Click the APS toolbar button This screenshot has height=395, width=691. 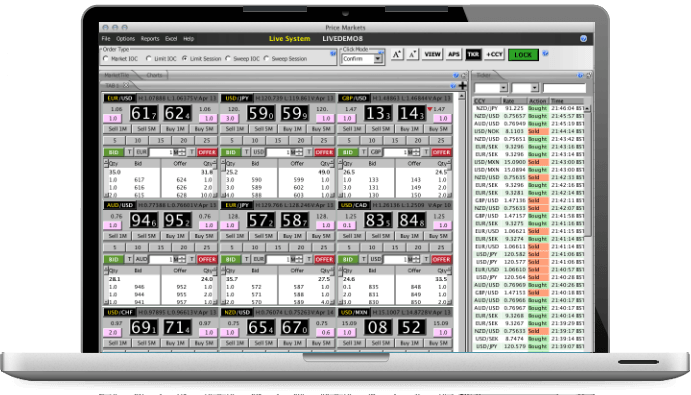tap(453, 55)
